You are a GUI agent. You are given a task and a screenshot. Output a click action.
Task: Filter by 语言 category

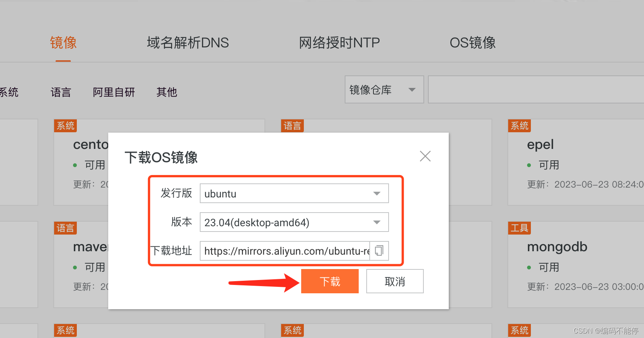coord(61,92)
